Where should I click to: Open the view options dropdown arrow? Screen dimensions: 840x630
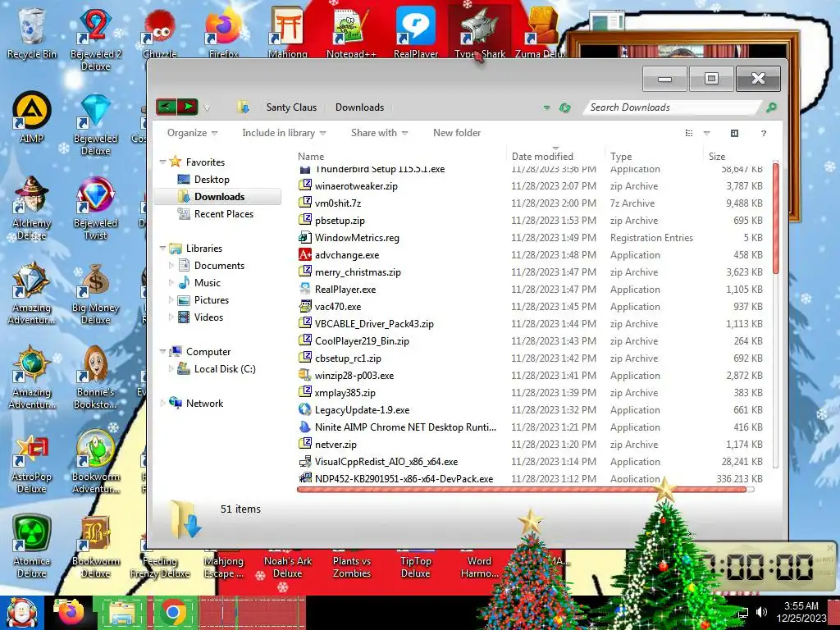click(x=706, y=133)
